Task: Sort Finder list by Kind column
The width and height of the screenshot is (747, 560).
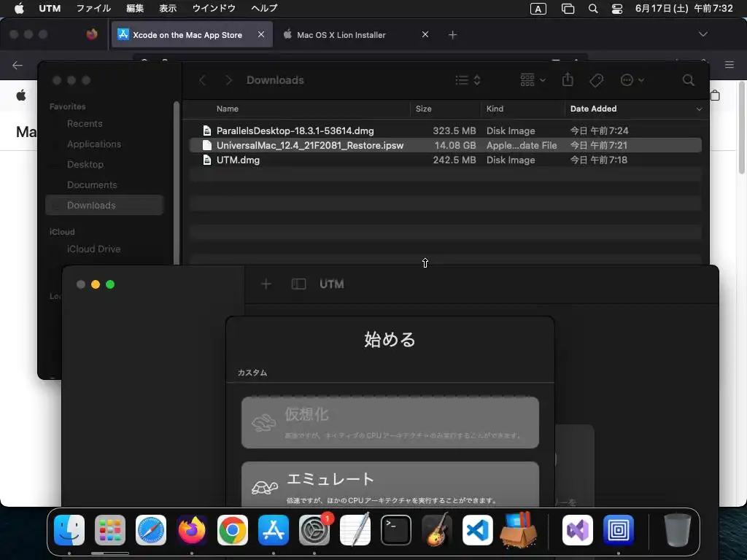Action: pyautogui.click(x=495, y=109)
